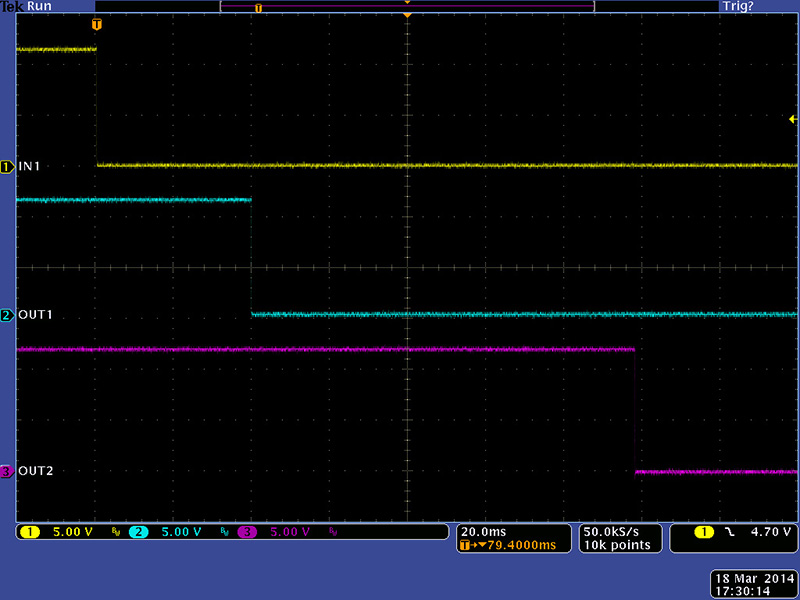800x600 pixels.
Task: Click the magenta channel 3 OUT2 ground marker
Action: 7,472
